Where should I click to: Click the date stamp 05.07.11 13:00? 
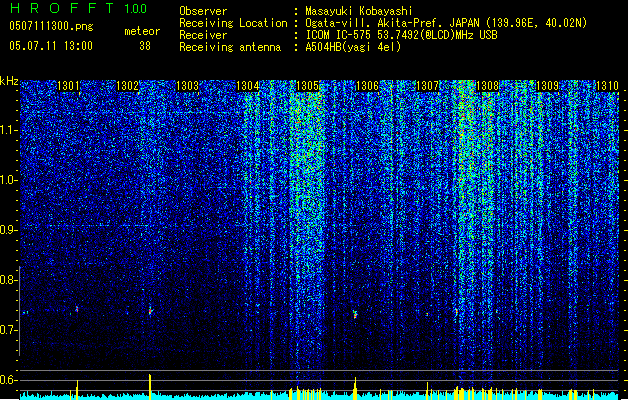tap(51, 46)
